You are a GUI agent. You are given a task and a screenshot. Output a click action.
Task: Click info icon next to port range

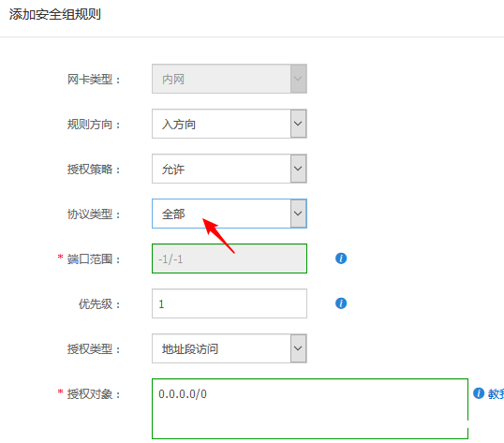[x=341, y=258]
